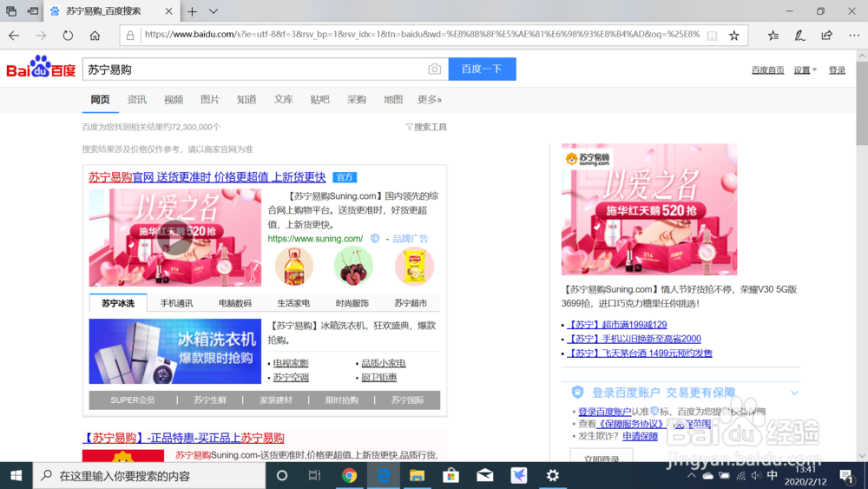This screenshot has width=868, height=489.
Task: Click the Baidu logo
Action: tap(41, 68)
